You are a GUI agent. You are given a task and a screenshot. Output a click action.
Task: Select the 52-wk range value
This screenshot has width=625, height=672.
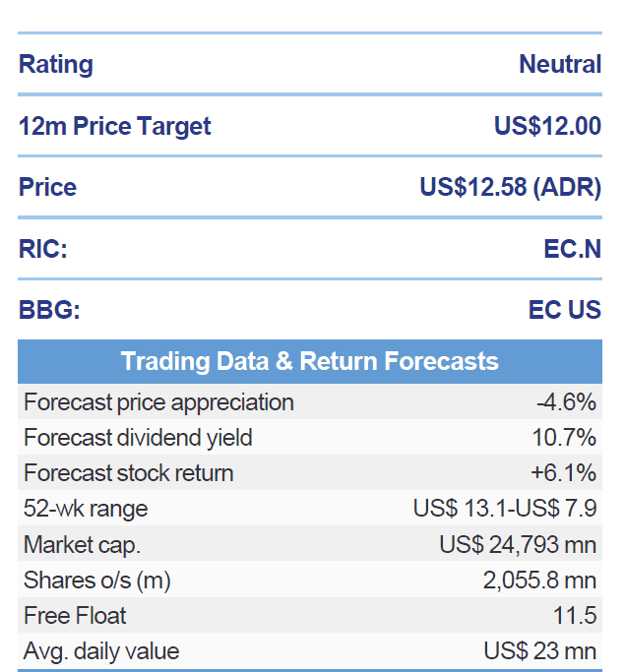[x=505, y=509]
